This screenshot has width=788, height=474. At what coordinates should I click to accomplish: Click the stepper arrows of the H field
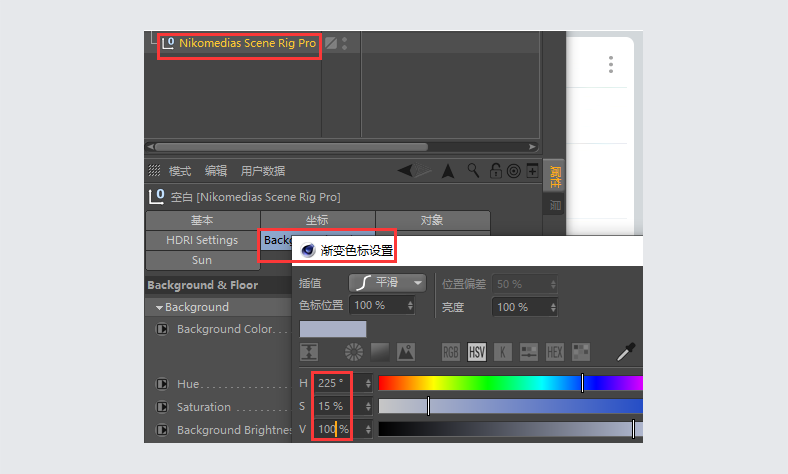click(368, 384)
